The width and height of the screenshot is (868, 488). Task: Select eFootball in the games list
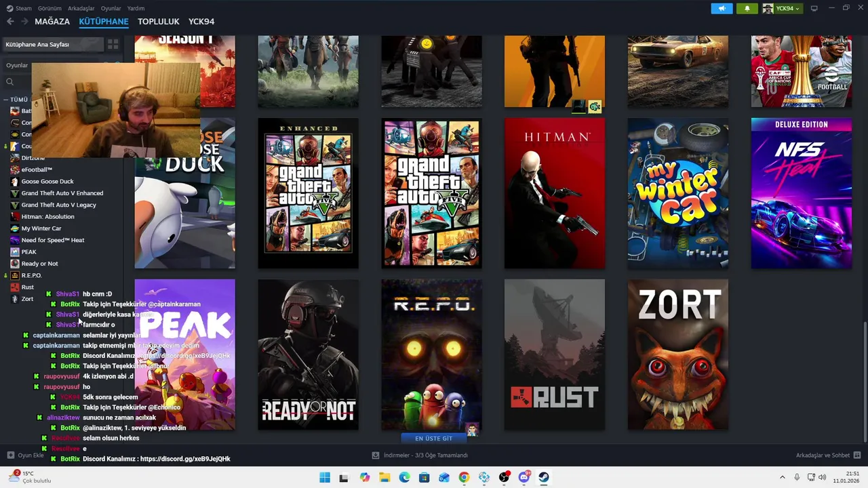tap(37, 169)
